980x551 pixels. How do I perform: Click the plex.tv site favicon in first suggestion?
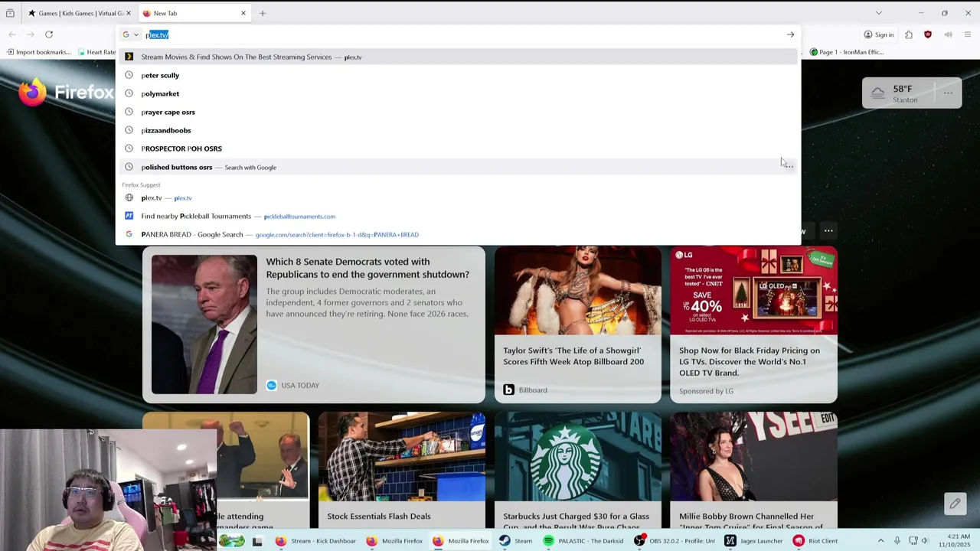(x=129, y=57)
